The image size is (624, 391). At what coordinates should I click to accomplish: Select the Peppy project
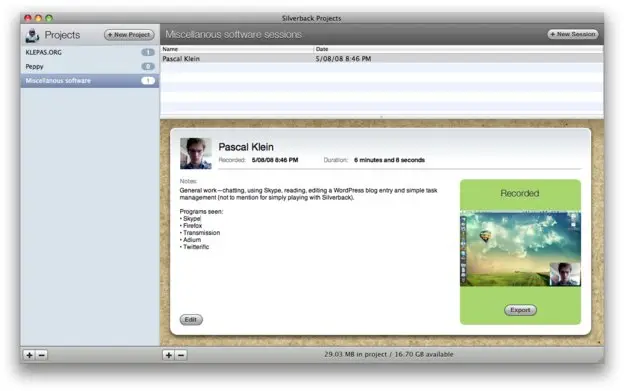pyautogui.click(x=90, y=66)
